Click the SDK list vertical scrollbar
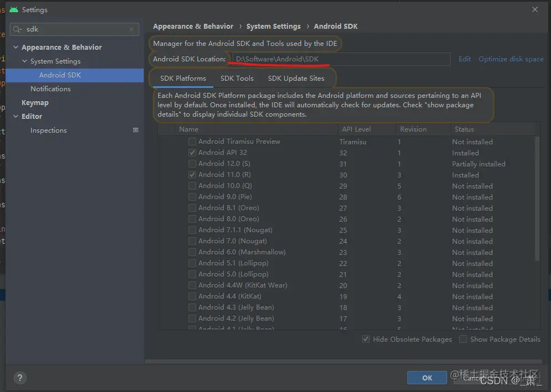Screen dimensions: 551x392 coord(537,198)
